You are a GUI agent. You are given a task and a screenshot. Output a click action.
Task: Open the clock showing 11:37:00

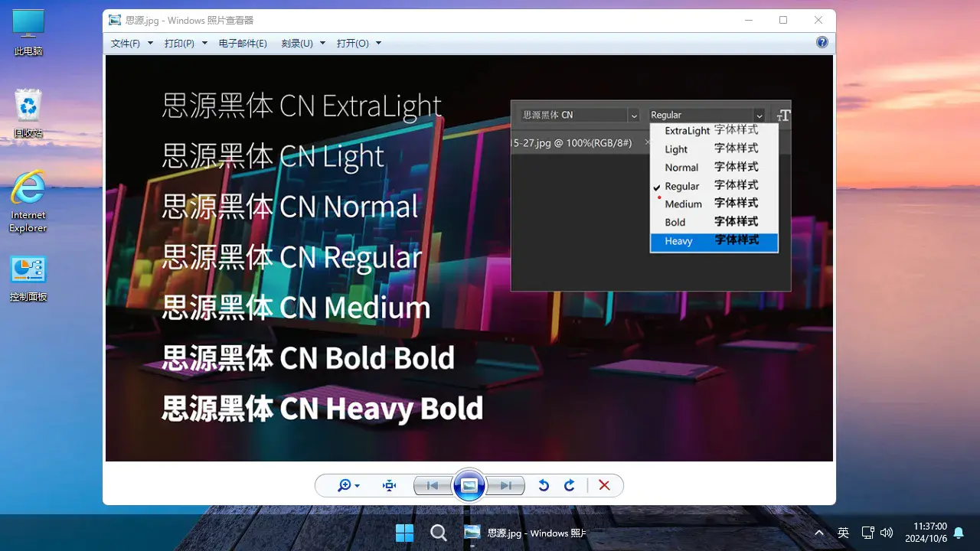pyautogui.click(x=926, y=533)
